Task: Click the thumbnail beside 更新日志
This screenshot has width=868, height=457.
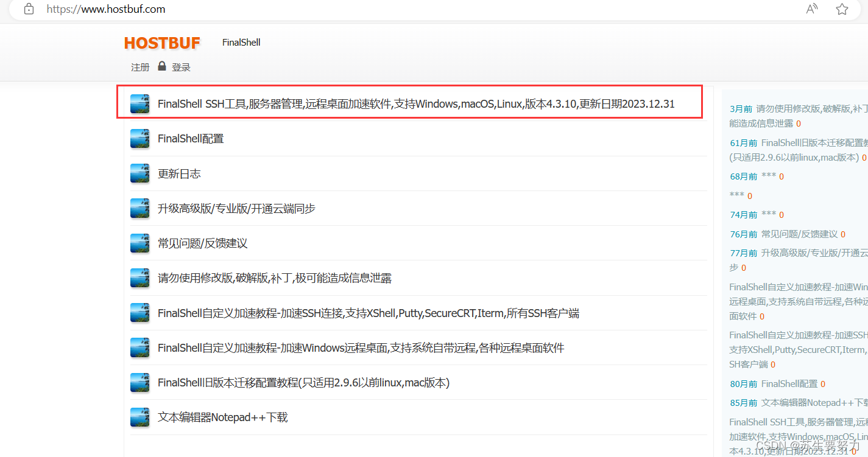Action: [x=140, y=173]
